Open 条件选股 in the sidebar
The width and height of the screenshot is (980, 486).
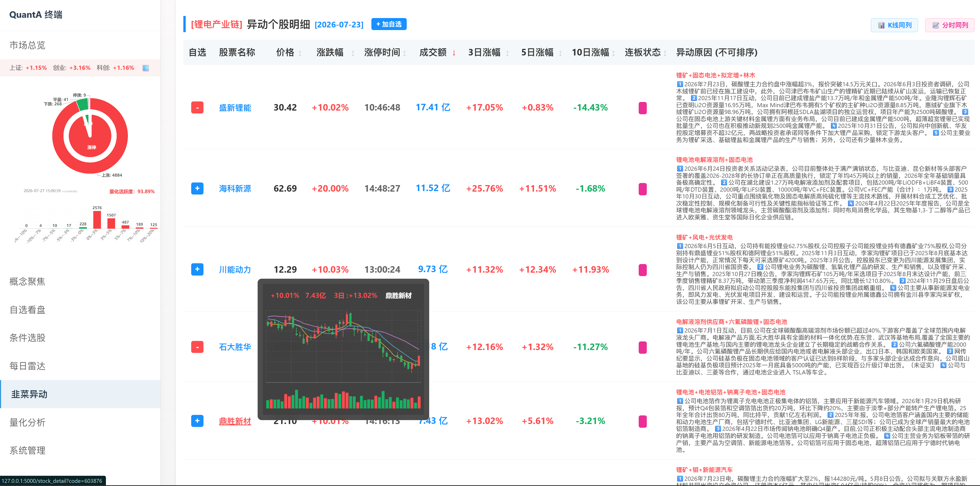pos(80,338)
